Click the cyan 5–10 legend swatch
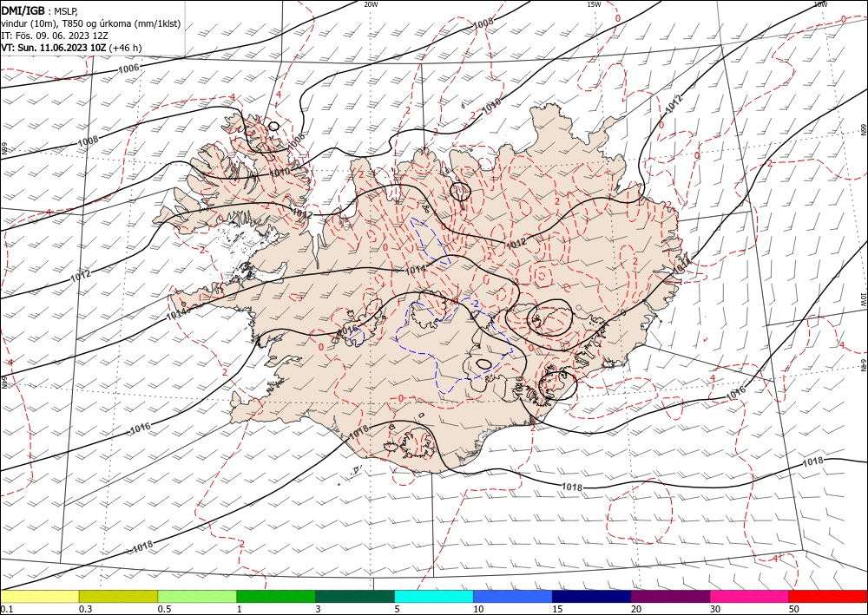This screenshot has height=615, width=868. pyautogui.click(x=434, y=597)
